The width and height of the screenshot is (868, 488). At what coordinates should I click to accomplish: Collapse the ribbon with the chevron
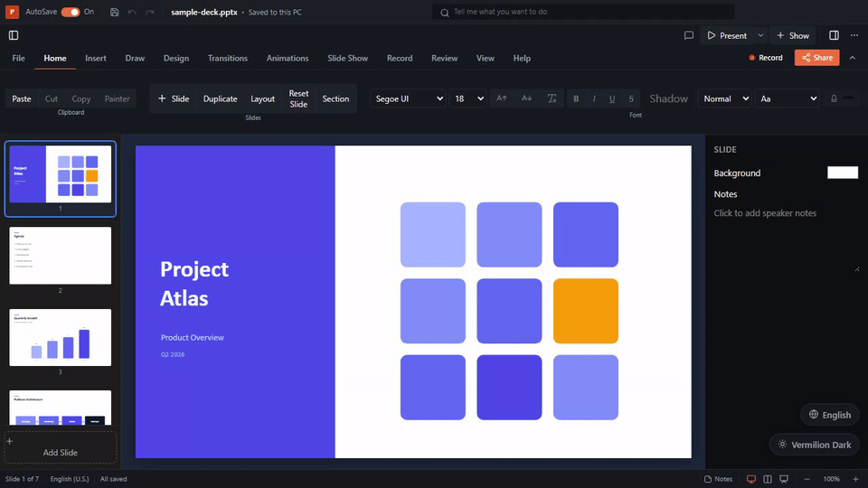853,58
